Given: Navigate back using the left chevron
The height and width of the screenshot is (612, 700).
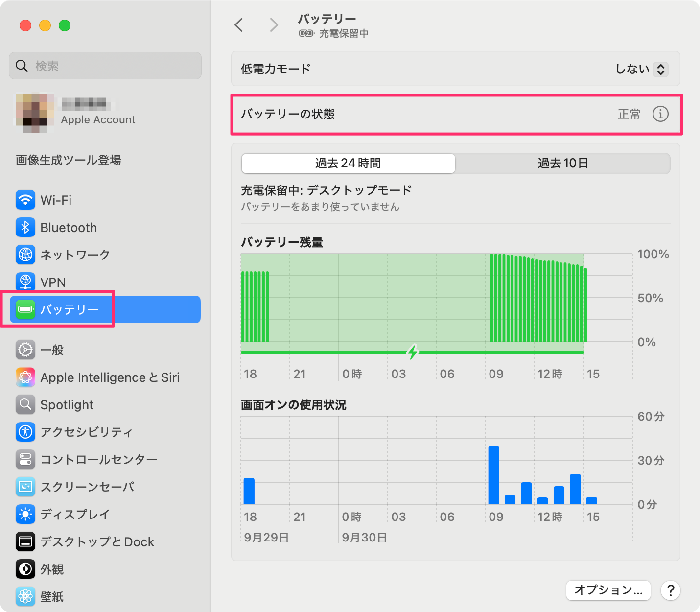Looking at the screenshot, I should 238,25.
